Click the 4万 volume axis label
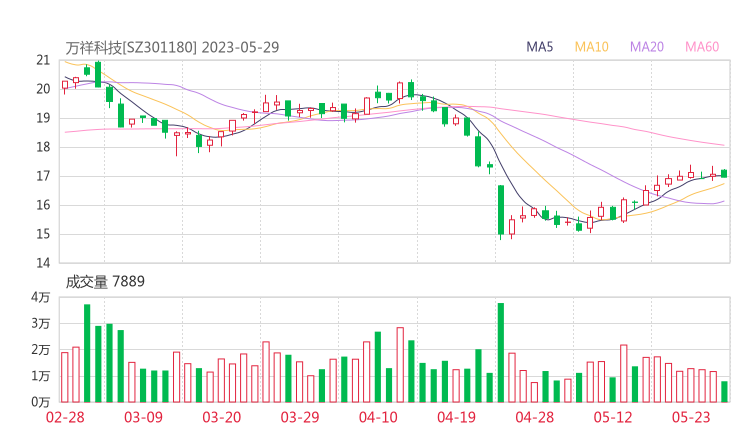This screenshot has width=740, height=440. (41, 297)
